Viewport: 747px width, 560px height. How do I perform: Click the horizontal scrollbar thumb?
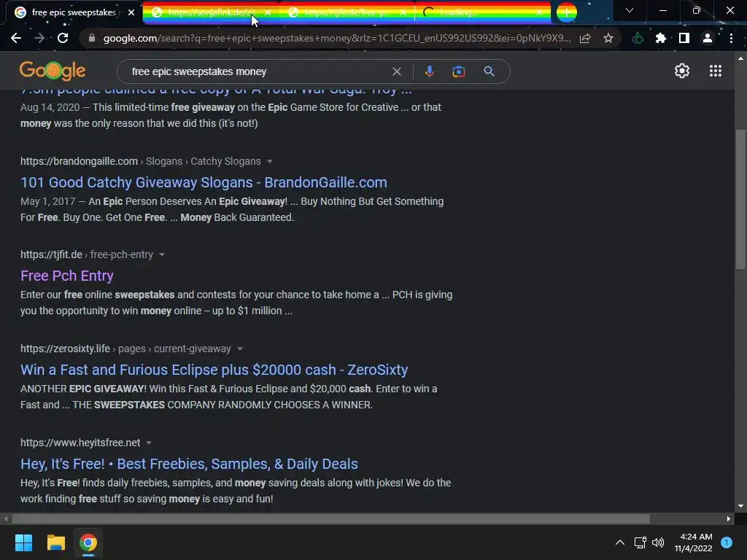(330, 518)
